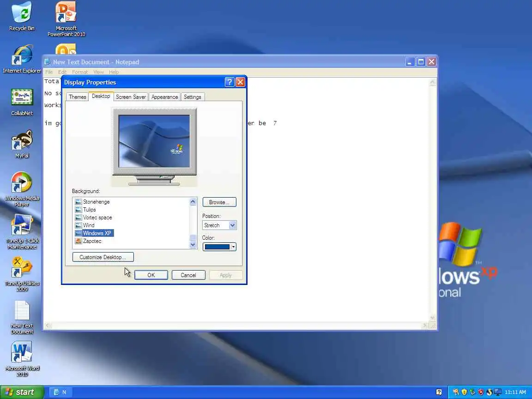Click OK in Display Properties
This screenshot has height=399, width=532.
pos(151,275)
